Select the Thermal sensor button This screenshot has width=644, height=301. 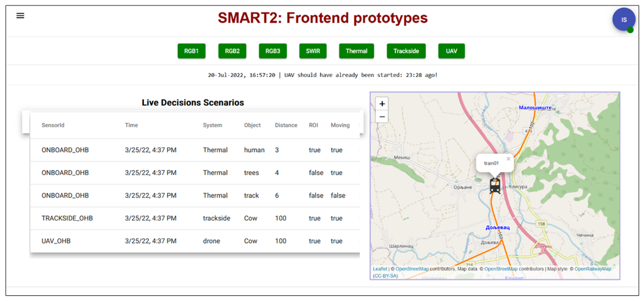pyautogui.click(x=356, y=51)
